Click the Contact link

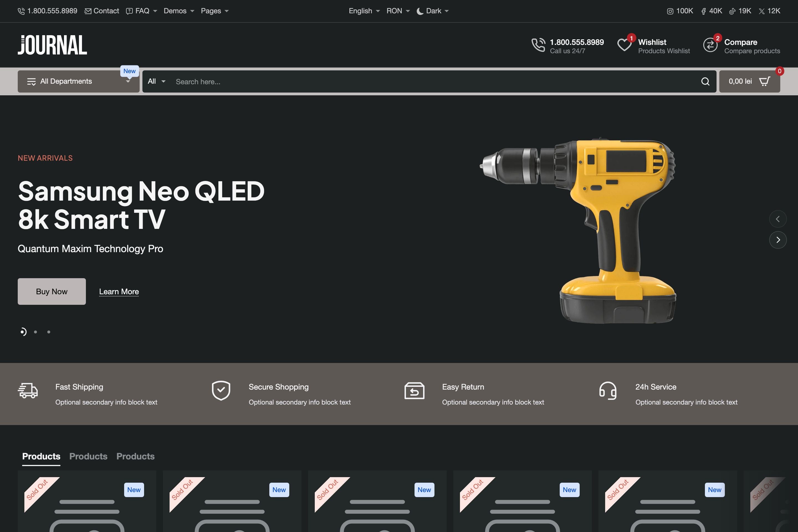coord(106,11)
